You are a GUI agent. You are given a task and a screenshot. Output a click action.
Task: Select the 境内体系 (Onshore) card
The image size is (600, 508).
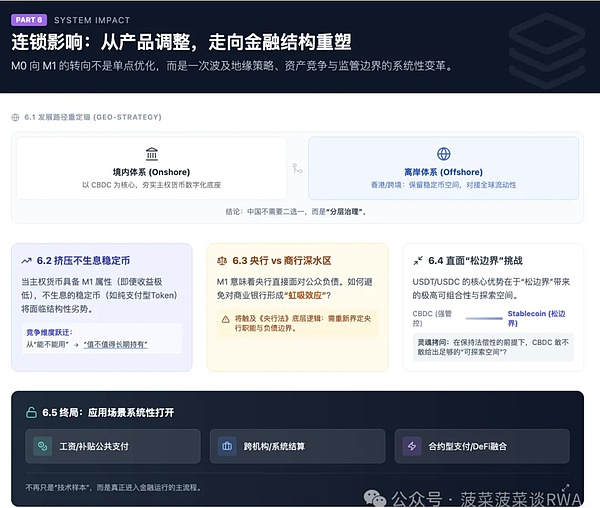point(150,168)
